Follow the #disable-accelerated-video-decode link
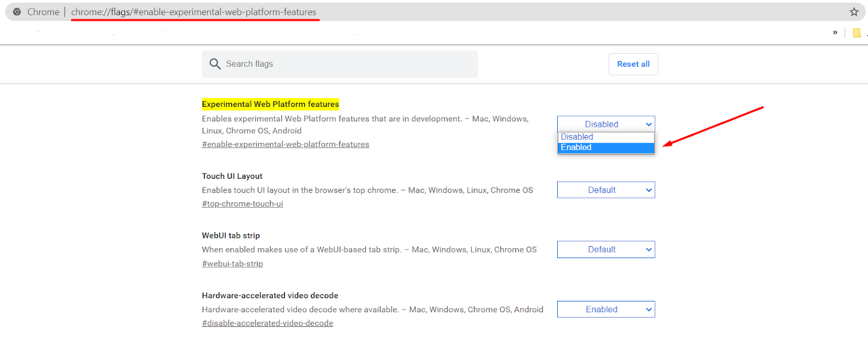 coord(267,323)
